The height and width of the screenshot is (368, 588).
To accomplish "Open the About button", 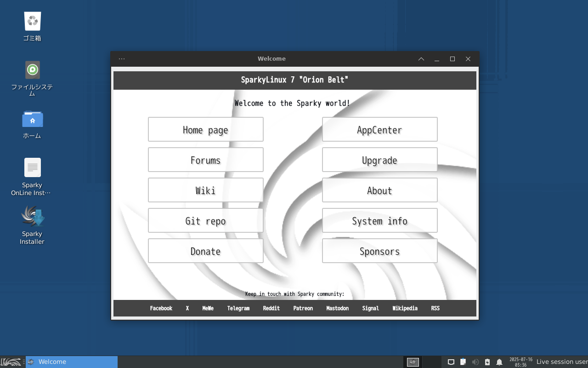I will point(380,190).
